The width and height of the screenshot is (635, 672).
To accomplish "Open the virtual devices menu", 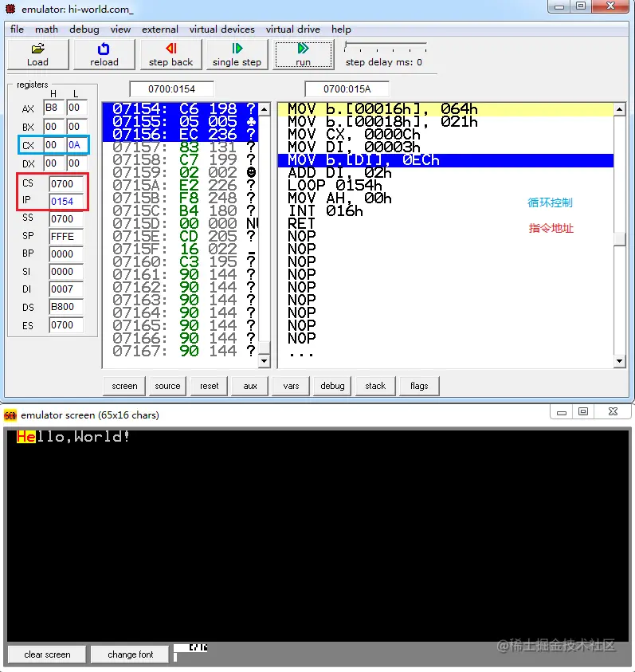I will pos(222,29).
